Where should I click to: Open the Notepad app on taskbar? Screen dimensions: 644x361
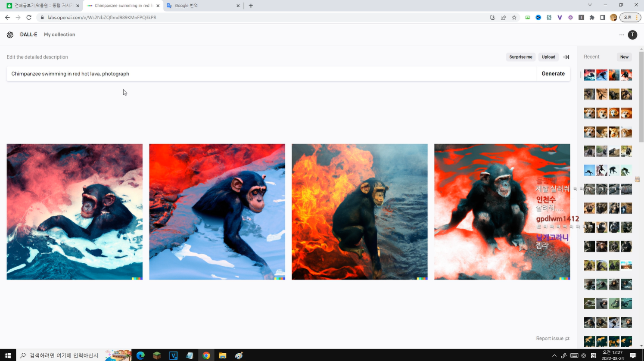point(190,355)
